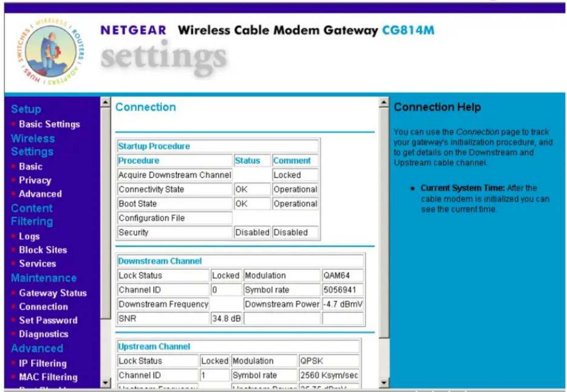567x392 pixels.
Task: Open the Privacy wireless settings
Action: click(35, 180)
